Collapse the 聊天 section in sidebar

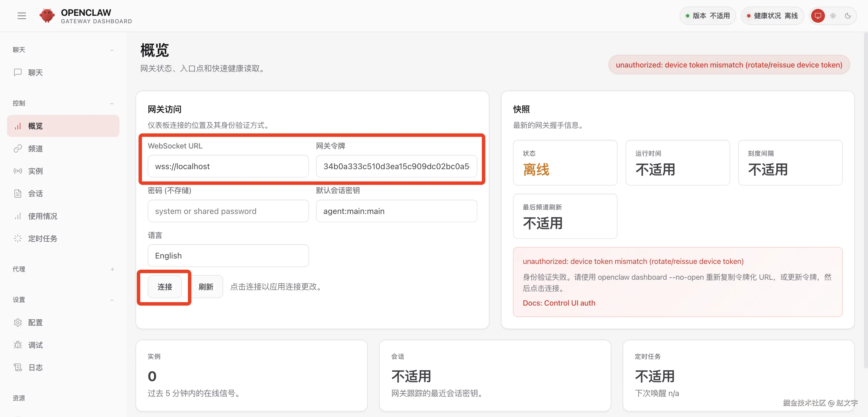tap(112, 50)
